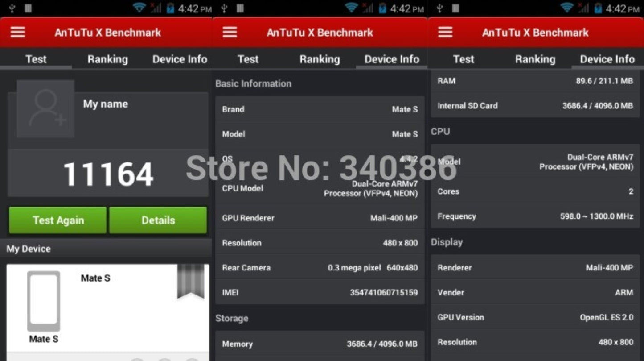Viewport: 644px width, 361px height.
Task: Tap the 11164 benchmark score
Action: point(108,174)
